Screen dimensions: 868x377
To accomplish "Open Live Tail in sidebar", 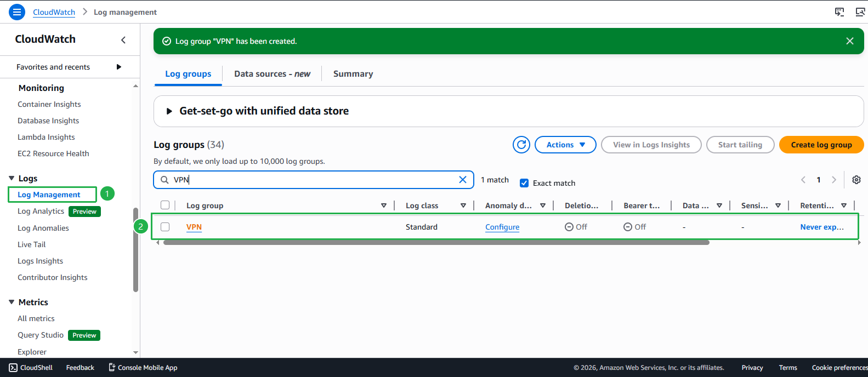I will tap(31, 244).
